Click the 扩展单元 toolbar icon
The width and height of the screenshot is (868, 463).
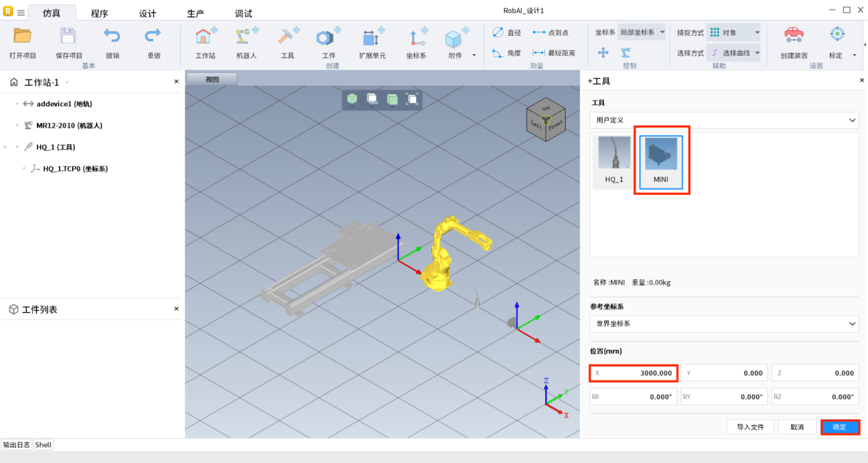[x=372, y=37]
